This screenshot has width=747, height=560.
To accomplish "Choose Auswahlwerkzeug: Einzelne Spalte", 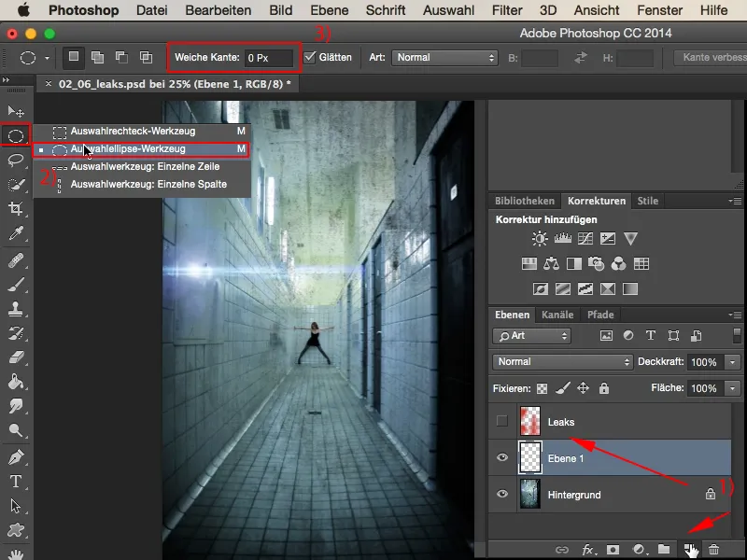I will click(x=142, y=184).
